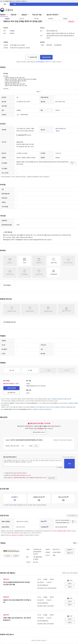
Task: Click the 관심정보 등록 heart button
Action: click(x=32, y=57)
